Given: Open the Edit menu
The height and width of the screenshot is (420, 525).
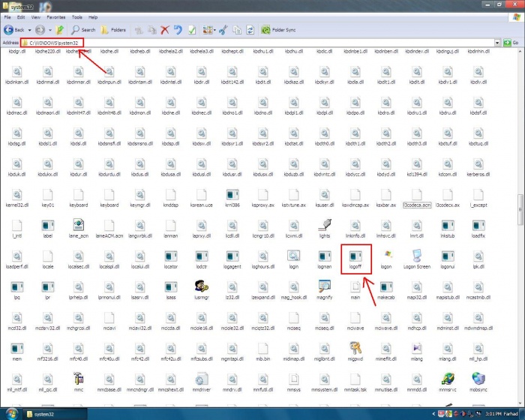Looking at the screenshot, I should pos(21,17).
